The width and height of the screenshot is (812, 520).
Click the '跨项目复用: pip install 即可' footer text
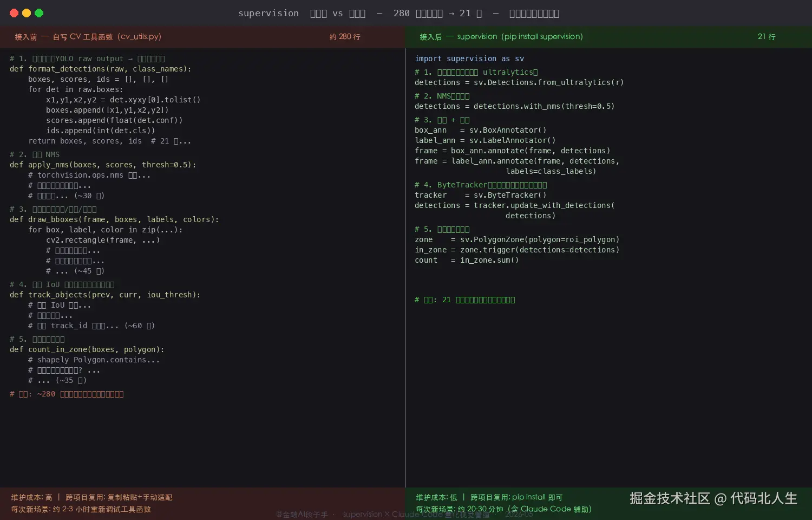516,497
